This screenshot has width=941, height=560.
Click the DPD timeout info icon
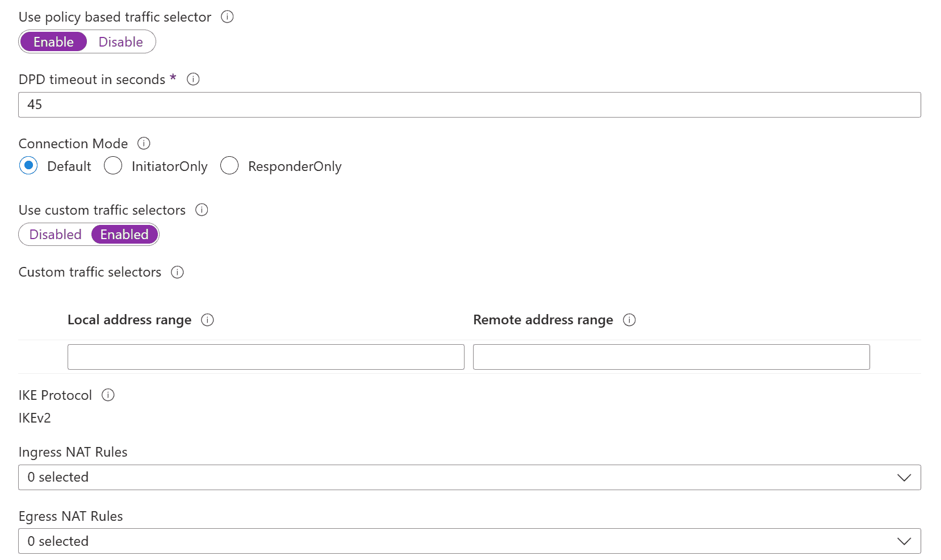(x=193, y=80)
